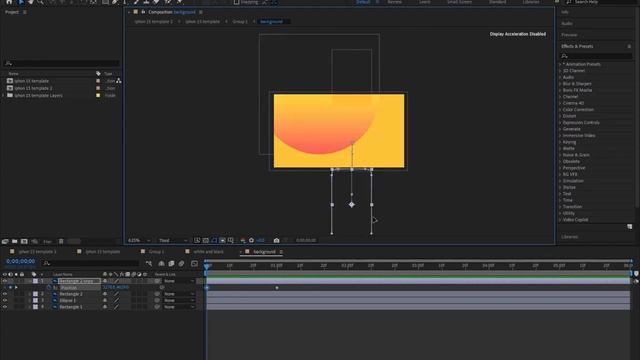Hide the Rectangle 2 layer eye
Viewport: 640px width, 360px height.
5,294
